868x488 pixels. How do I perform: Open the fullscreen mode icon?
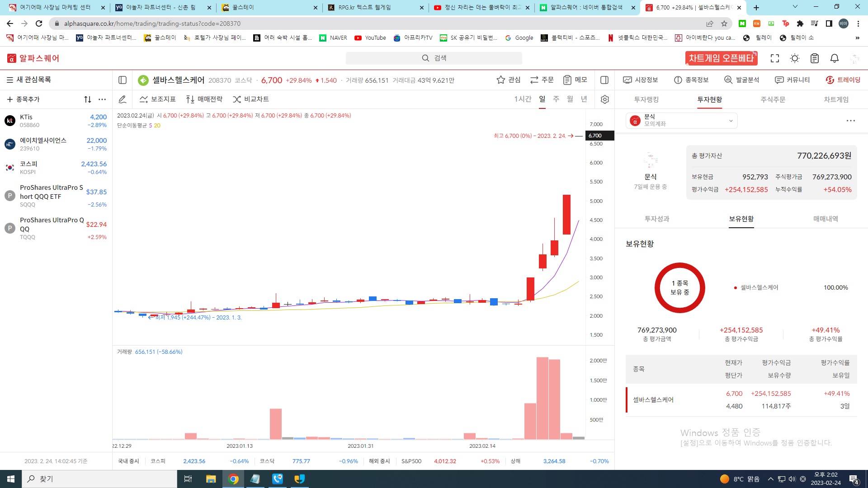click(x=775, y=58)
